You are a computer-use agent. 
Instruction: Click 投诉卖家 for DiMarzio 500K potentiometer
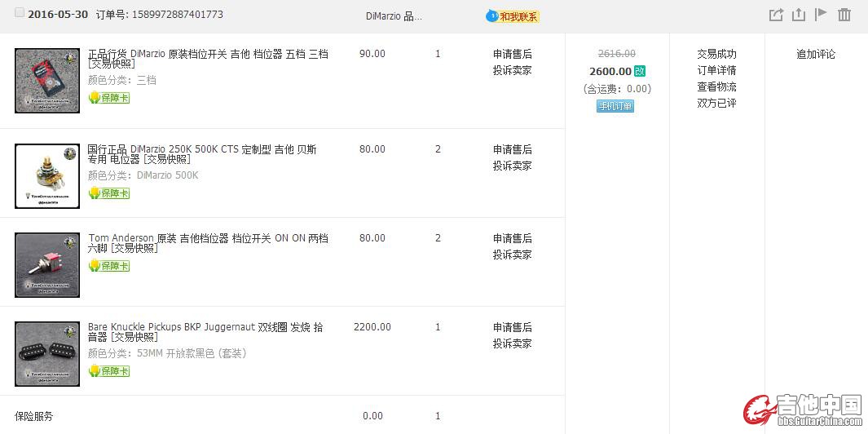[512, 166]
